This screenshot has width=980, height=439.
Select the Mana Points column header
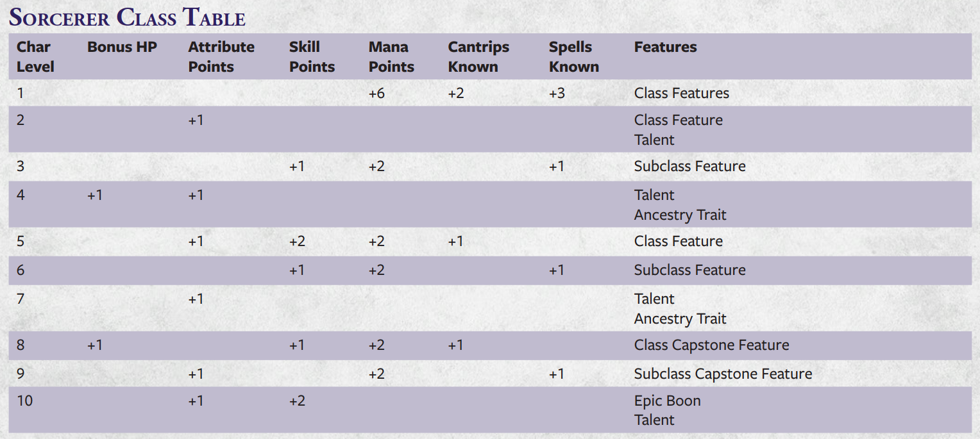point(391,56)
